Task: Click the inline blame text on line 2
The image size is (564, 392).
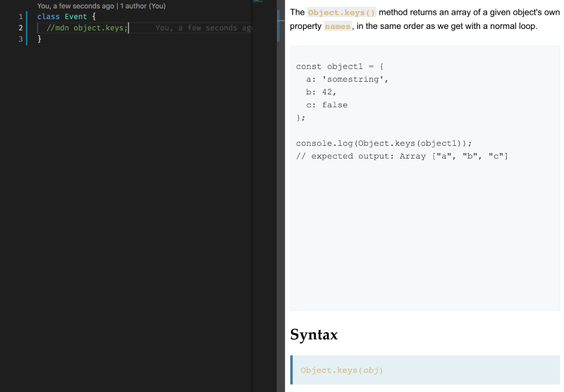Action: 204,27
